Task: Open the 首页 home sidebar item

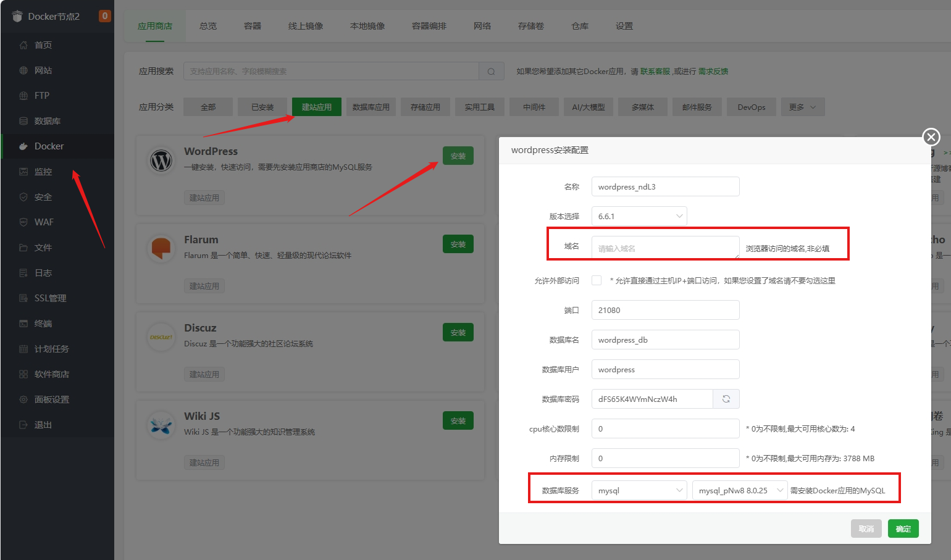Action: pos(57,45)
